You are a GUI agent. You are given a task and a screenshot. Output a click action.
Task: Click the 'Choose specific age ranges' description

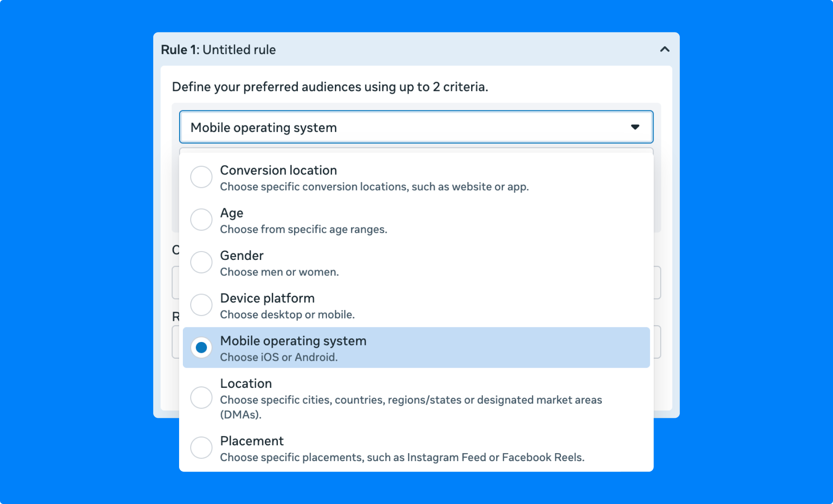click(304, 229)
